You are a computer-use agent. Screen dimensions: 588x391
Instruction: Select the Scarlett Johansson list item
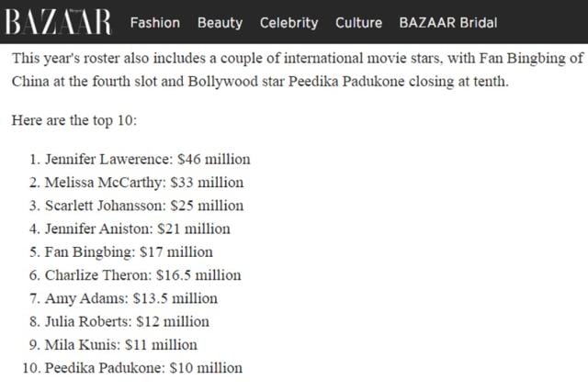[x=136, y=206]
